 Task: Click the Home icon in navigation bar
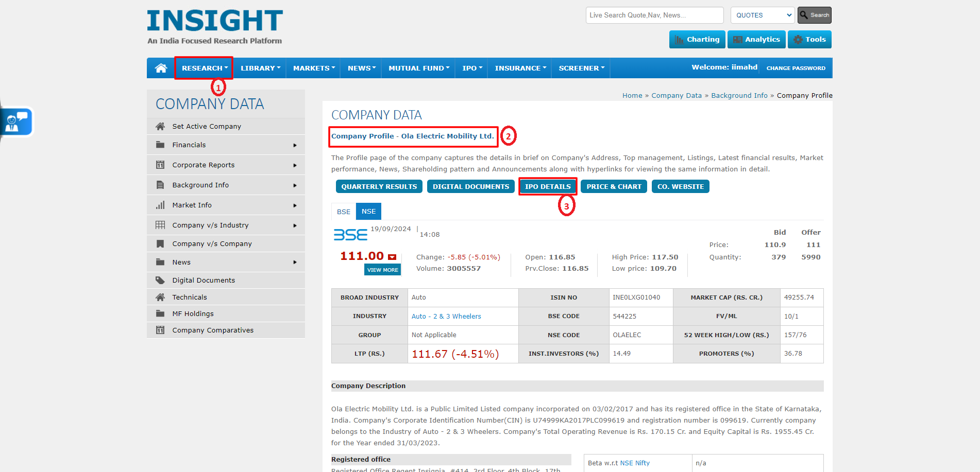161,68
